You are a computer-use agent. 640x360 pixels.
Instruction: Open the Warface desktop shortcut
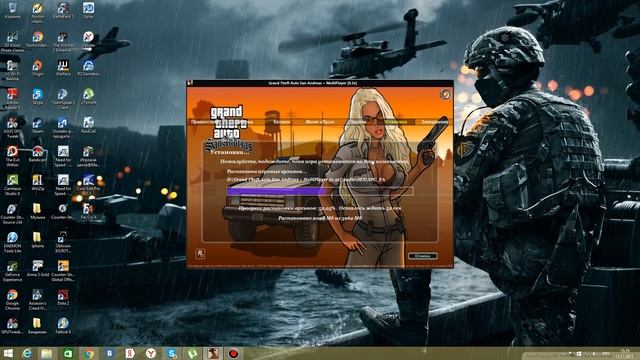click(63, 68)
